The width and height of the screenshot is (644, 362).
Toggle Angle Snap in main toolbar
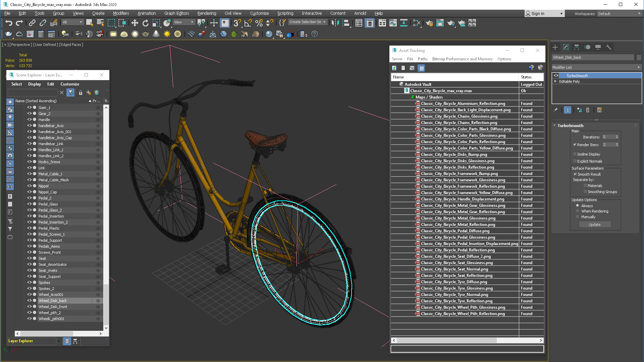(x=248, y=23)
